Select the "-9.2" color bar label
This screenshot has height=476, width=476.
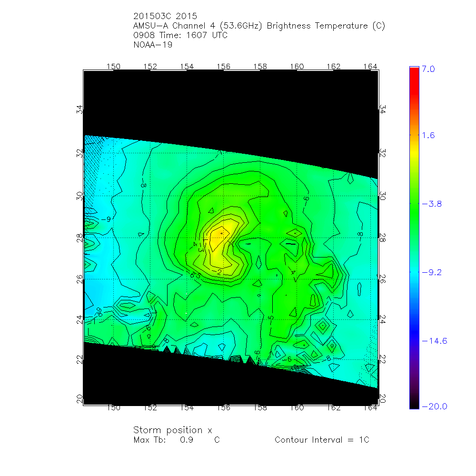click(432, 272)
